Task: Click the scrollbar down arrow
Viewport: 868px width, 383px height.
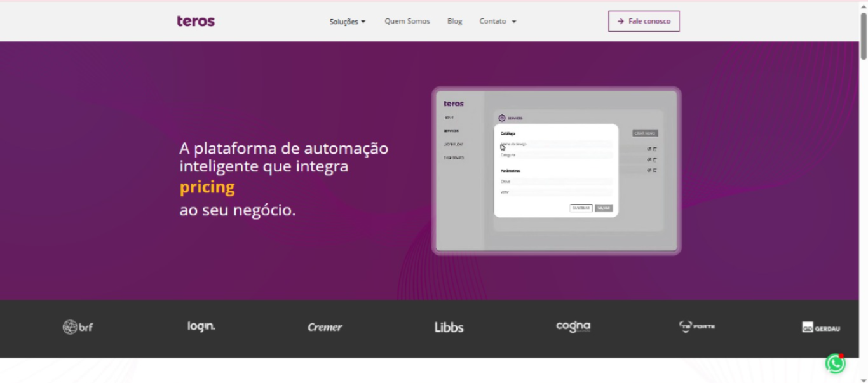Action: coord(863,379)
